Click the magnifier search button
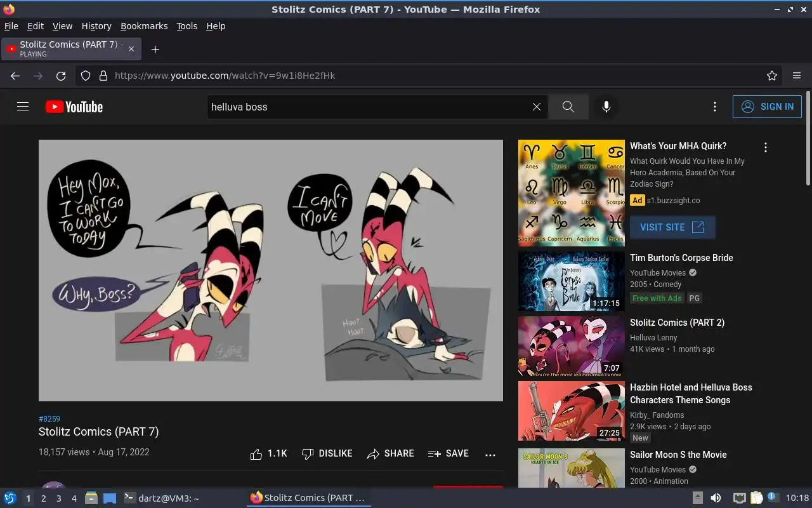812x508 pixels. pos(568,107)
